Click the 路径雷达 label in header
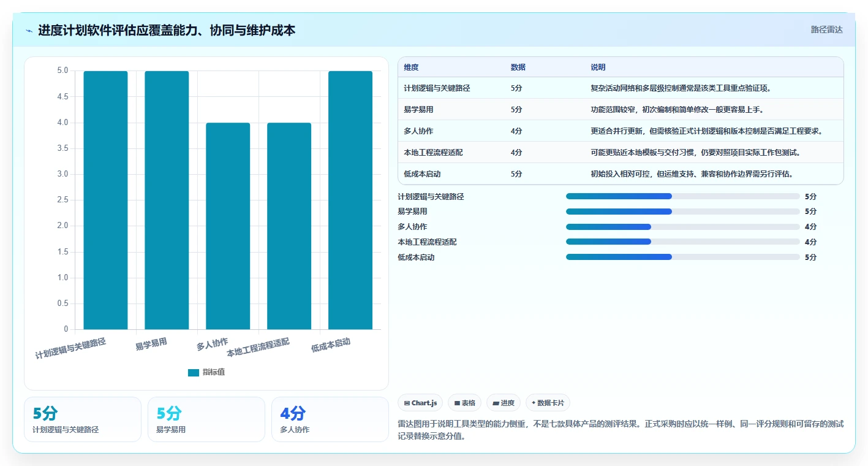The width and height of the screenshot is (868, 466). coord(826,29)
